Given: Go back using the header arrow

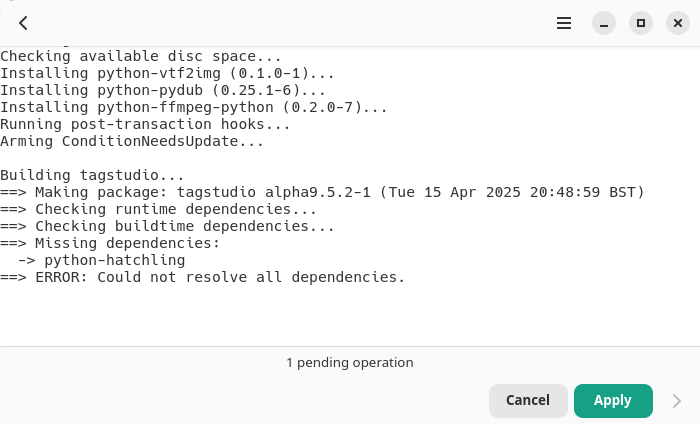Looking at the screenshot, I should tap(23, 23).
